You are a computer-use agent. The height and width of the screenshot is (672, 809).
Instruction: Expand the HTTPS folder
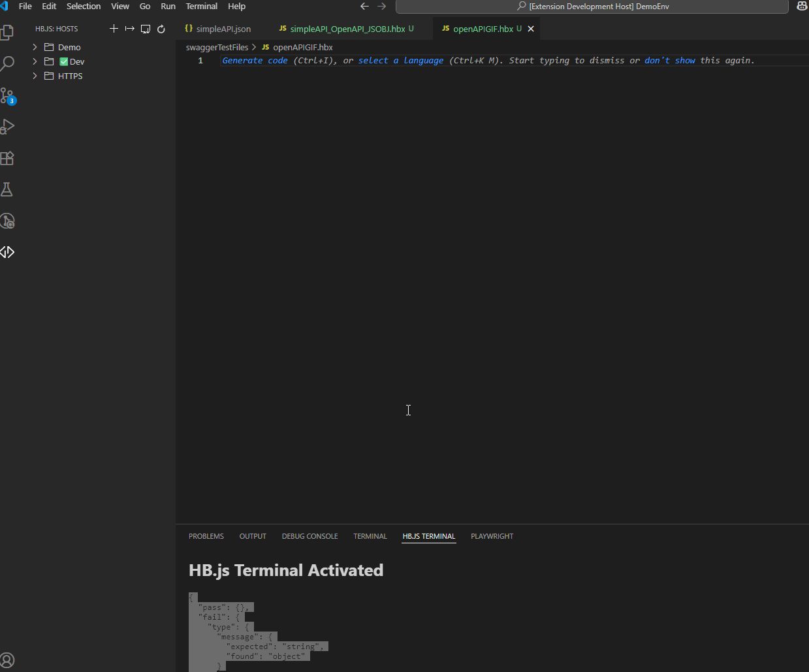click(35, 76)
